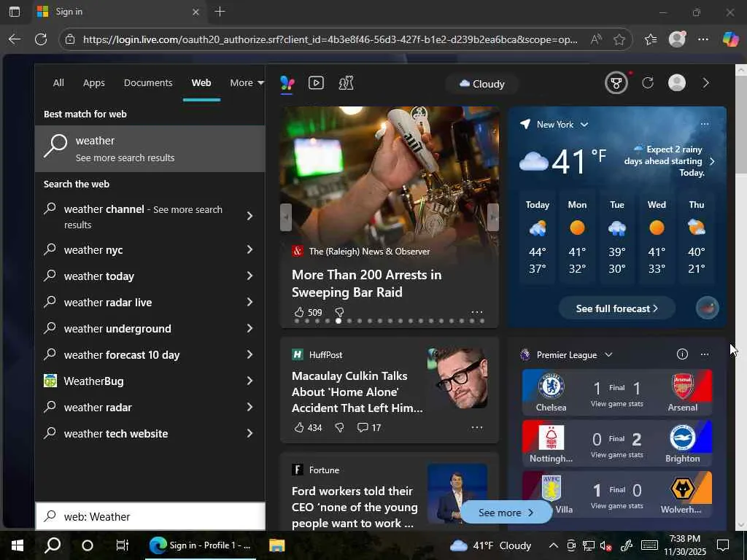Screen dimensions: 747x560
Task: Open Premier League card more options
Action: tap(705, 354)
